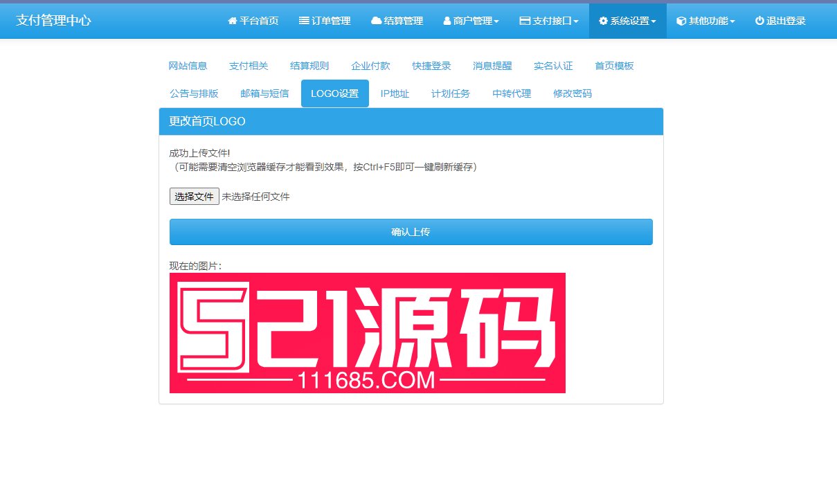Click the home icon beside 平台首页
This screenshot has height=504, width=837.
point(233,21)
